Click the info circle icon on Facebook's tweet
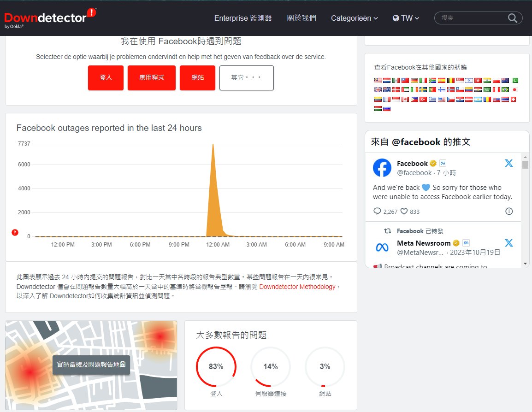This screenshot has width=532, height=412. click(509, 211)
